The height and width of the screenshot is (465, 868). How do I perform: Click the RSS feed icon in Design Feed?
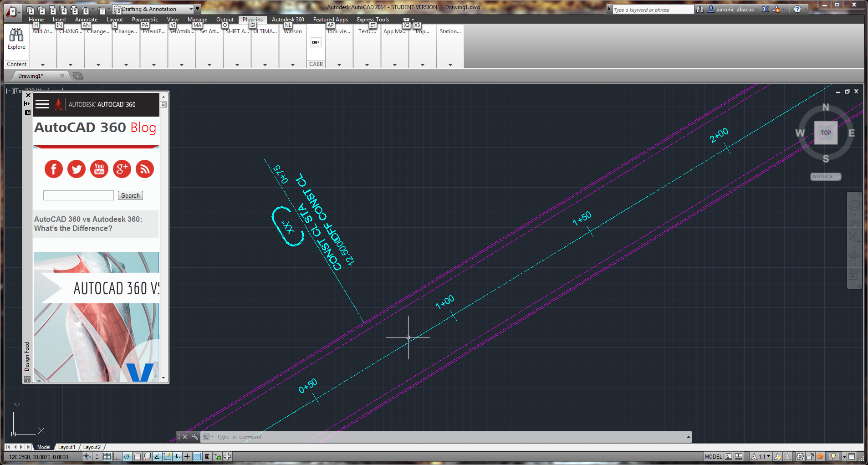pyautogui.click(x=145, y=169)
